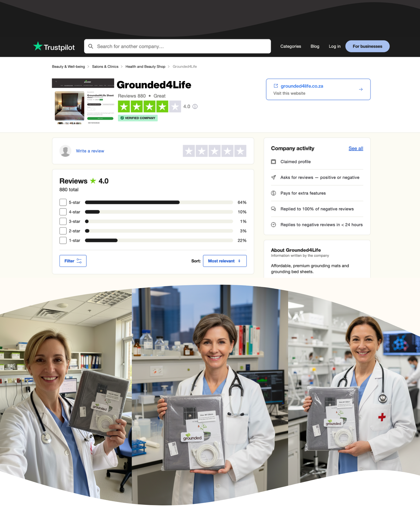Click the arrow icon in website card

(361, 89)
